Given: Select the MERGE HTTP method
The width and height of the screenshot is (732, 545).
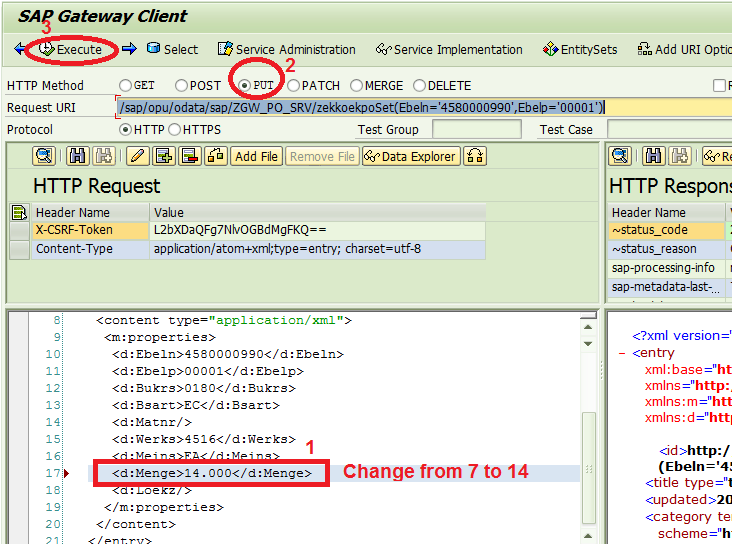Looking at the screenshot, I should tap(356, 85).
